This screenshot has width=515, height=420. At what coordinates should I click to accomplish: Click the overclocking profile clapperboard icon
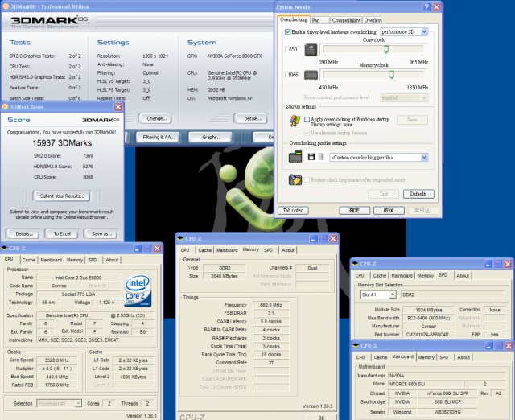tap(295, 156)
